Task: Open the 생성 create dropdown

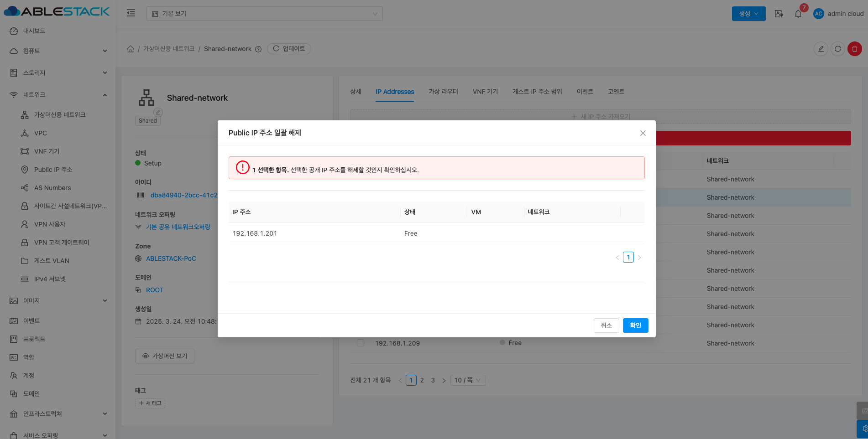Action: pos(748,14)
